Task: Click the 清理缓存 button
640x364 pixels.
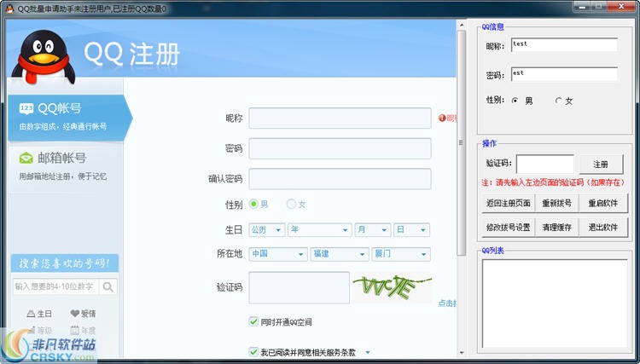Action: (556, 227)
